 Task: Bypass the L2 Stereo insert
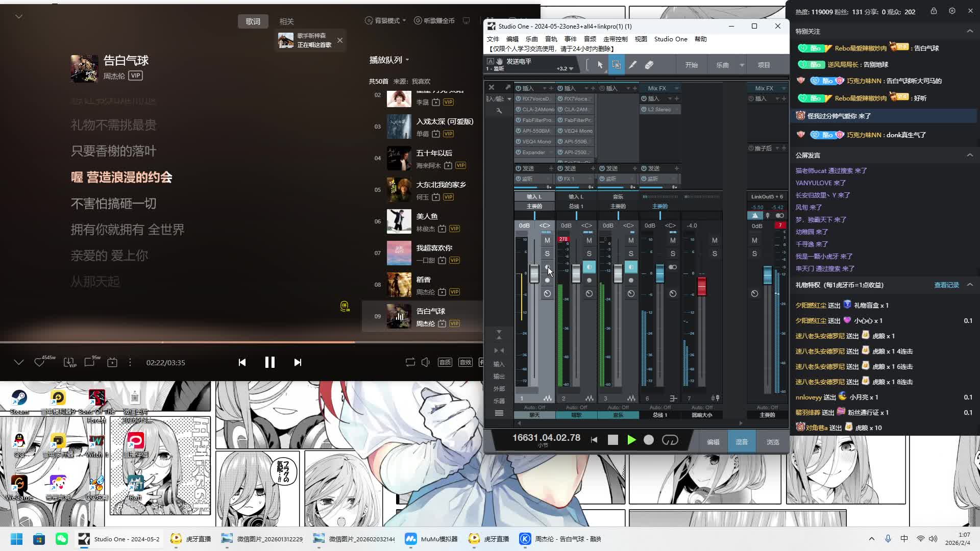pos(644,109)
